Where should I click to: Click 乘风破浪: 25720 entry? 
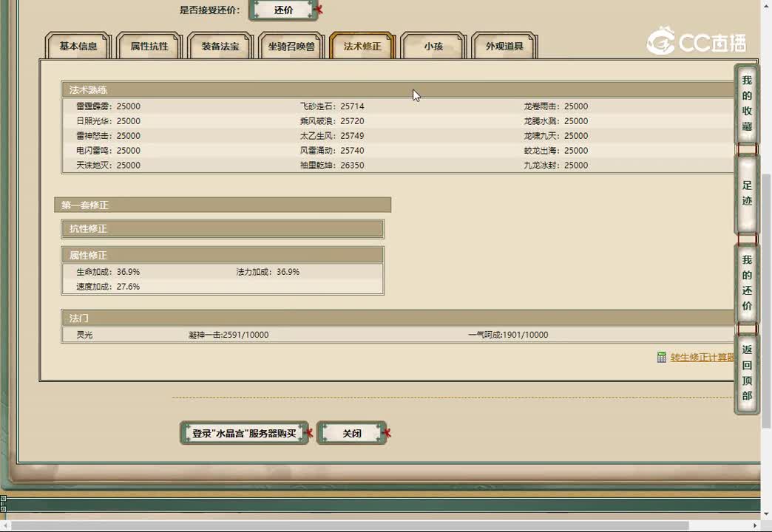pos(332,121)
